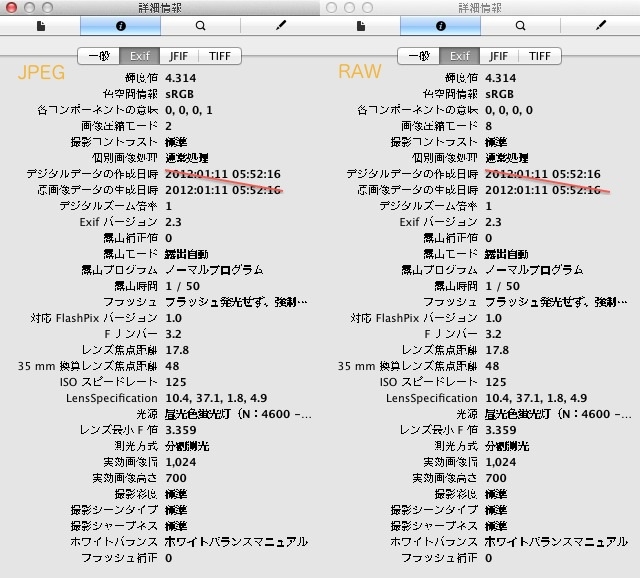The height and width of the screenshot is (578, 640).
Task: Click the '0, 0, 0, 0' component value
Action: 509,110
